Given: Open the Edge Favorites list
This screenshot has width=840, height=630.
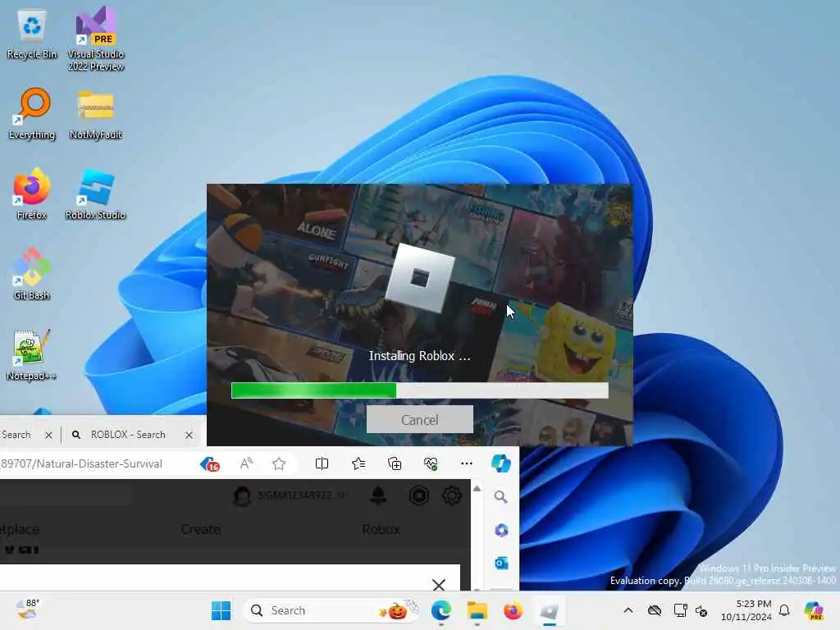Looking at the screenshot, I should (358, 463).
